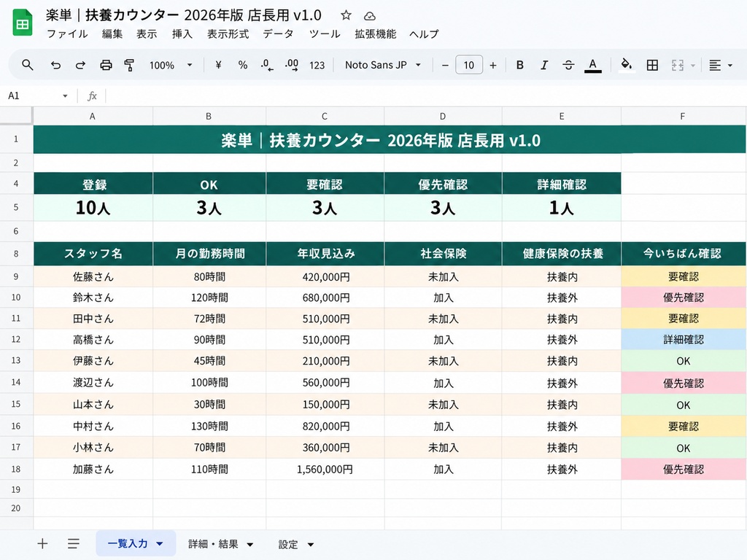Show the all sheets list

pyautogui.click(x=74, y=543)
